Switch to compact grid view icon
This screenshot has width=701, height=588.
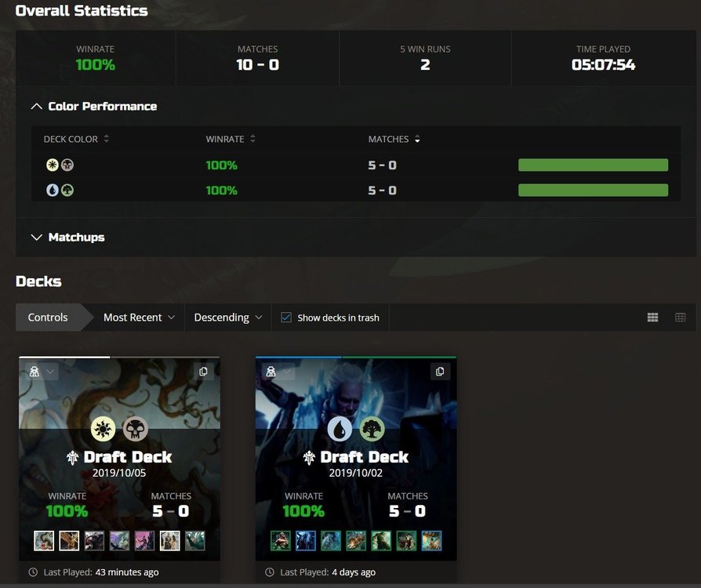[x=652, y=318]
